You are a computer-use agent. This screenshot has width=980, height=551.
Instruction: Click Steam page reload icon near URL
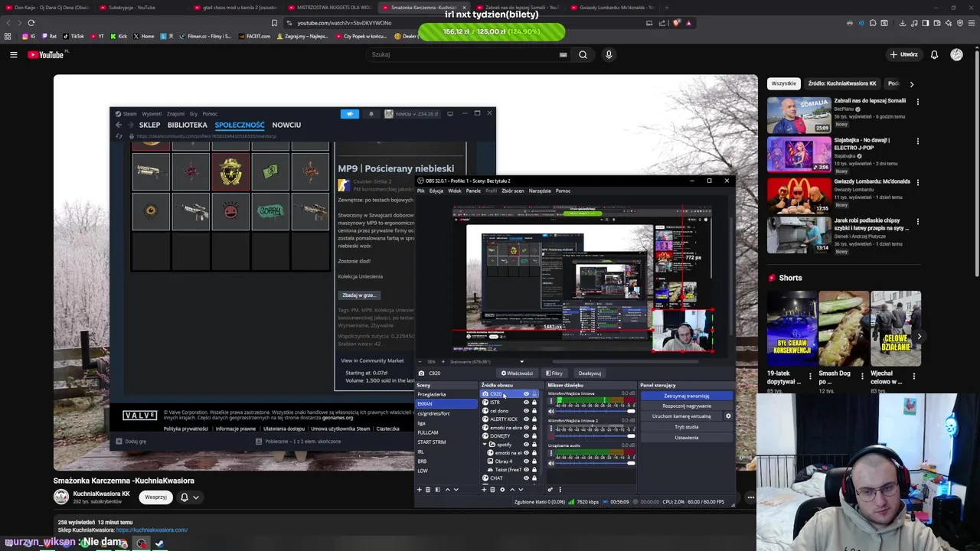coord(119,136)
